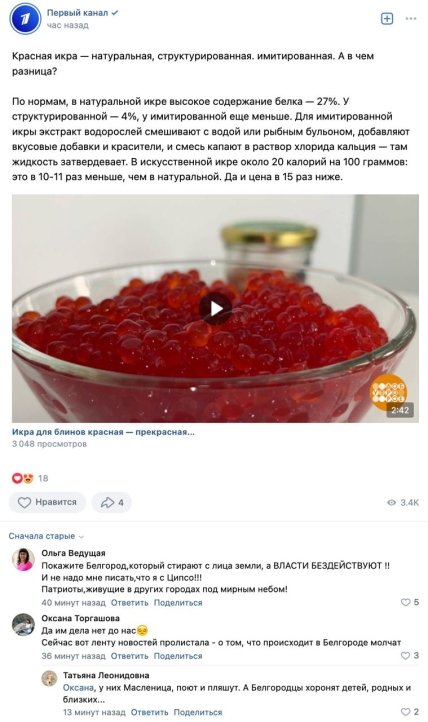Open Оксана Торгашова's profile avatar
Image resolution: width=428 pixels, height=722 pixels.
[x=23, y=625]
